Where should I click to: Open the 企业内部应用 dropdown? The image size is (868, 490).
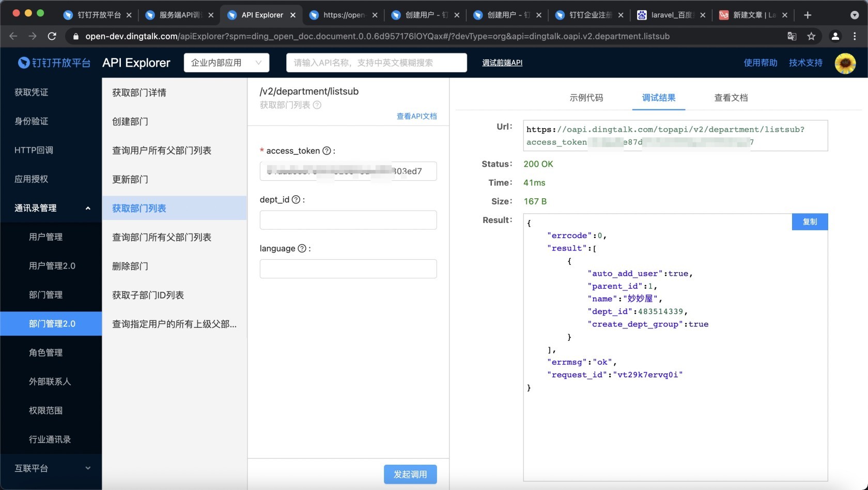[x=226, y=62]
